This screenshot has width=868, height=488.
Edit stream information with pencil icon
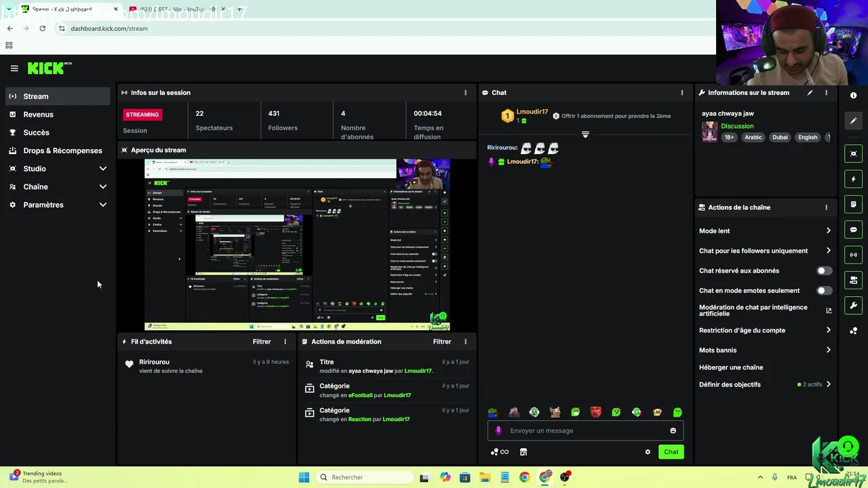tap(810, 93)
